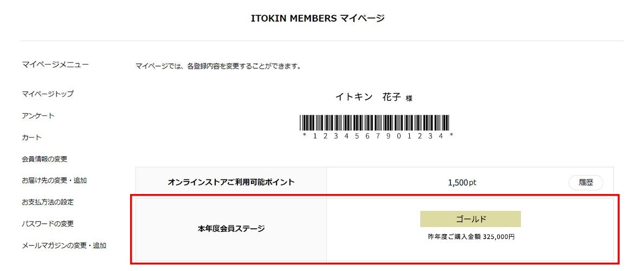Viewport: 644px width, 271px height.
Task: Click the ゴールド member stage badge
Action: (x=471, y=219)
